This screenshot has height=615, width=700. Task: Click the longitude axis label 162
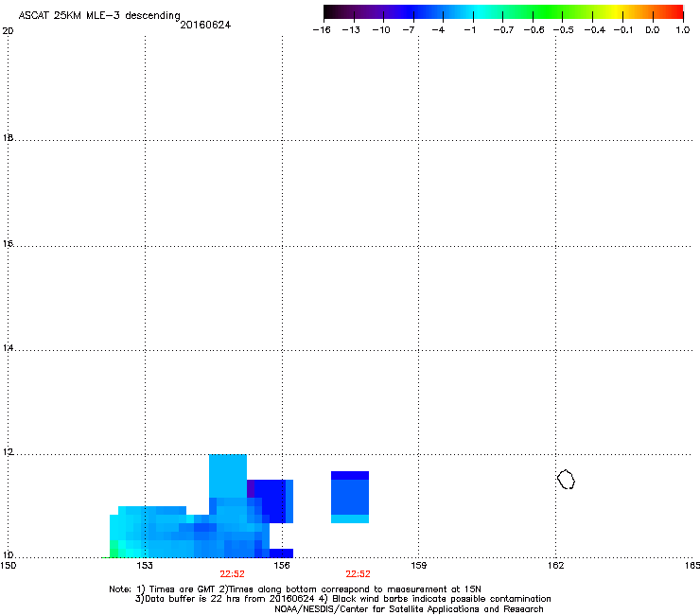pos(555,566)
